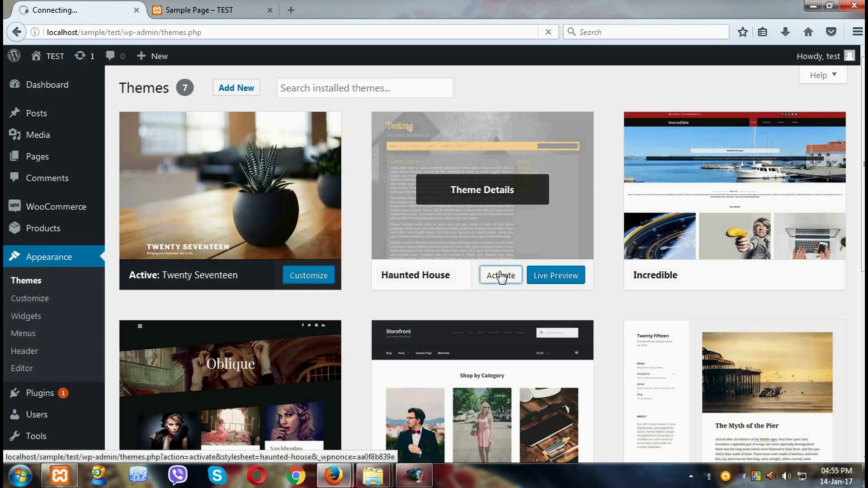Select the Twenty Seventeen theme thumbnail

pos(230,185)
